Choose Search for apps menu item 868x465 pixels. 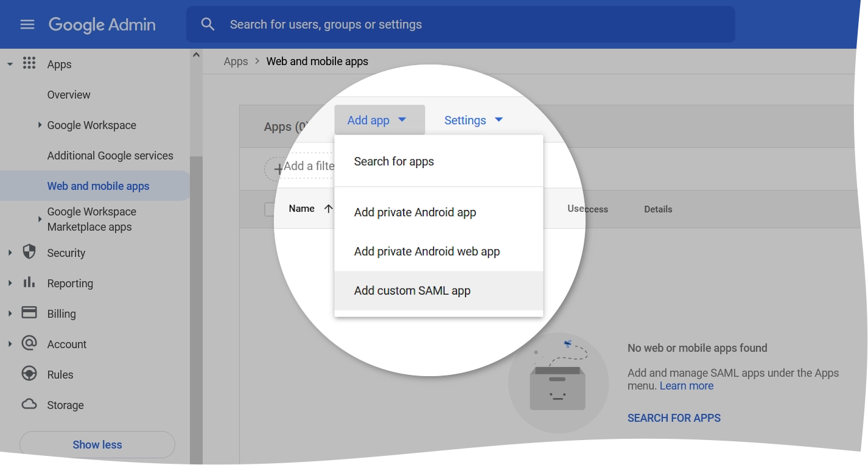(x=439, y=161)
